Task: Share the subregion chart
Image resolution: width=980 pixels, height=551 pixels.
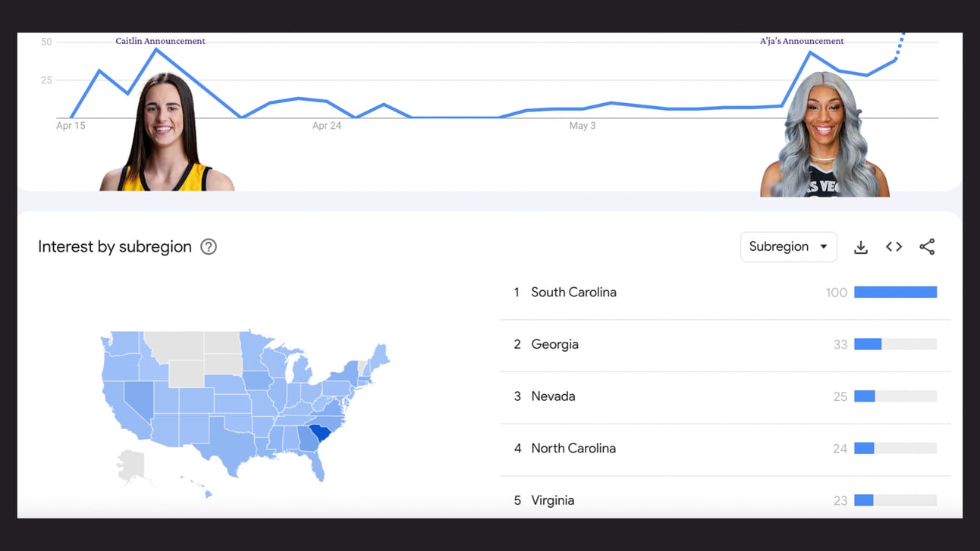Action: click(x=927, y=246)
